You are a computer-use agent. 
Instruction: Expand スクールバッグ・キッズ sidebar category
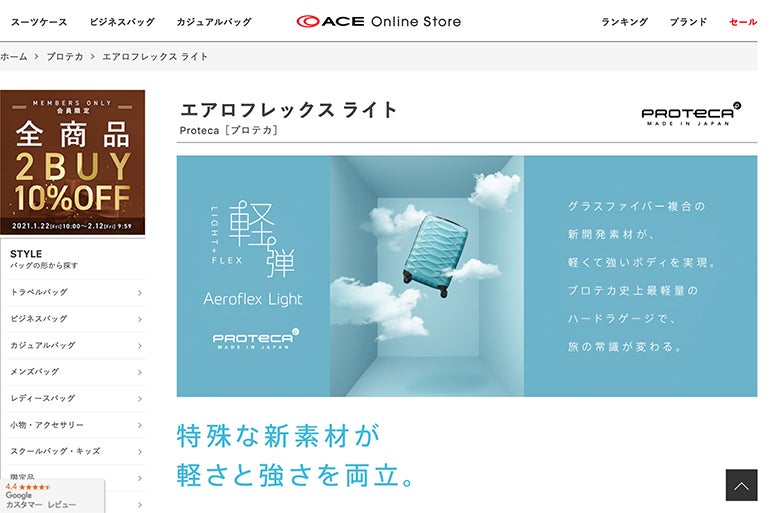[x=73, y=451]
